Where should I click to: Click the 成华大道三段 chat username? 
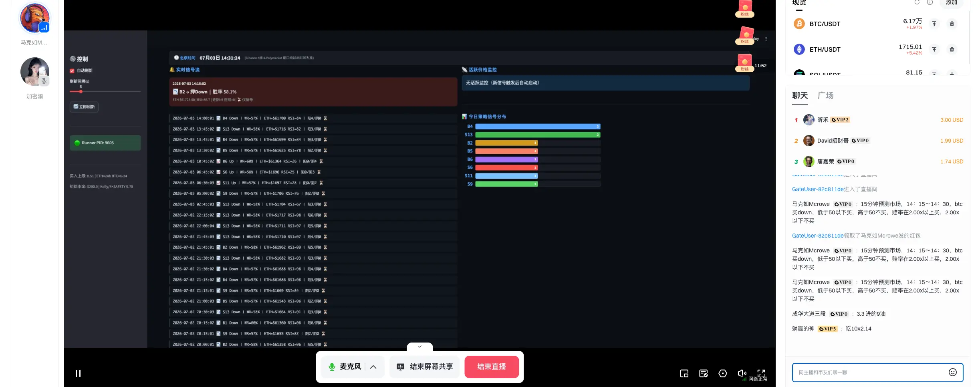[x=809, y=314]
